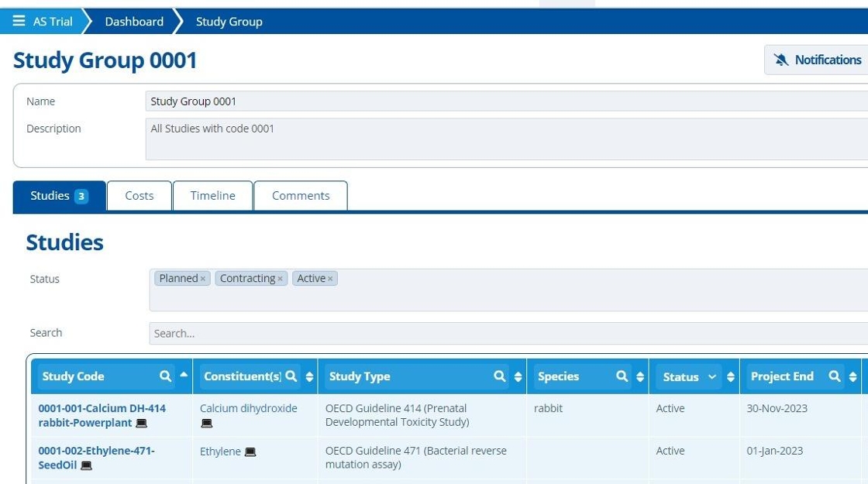Screen dimensions: 868x484
Task: Click laptop icon beside SeedOil study code
Action: point(86,465)
